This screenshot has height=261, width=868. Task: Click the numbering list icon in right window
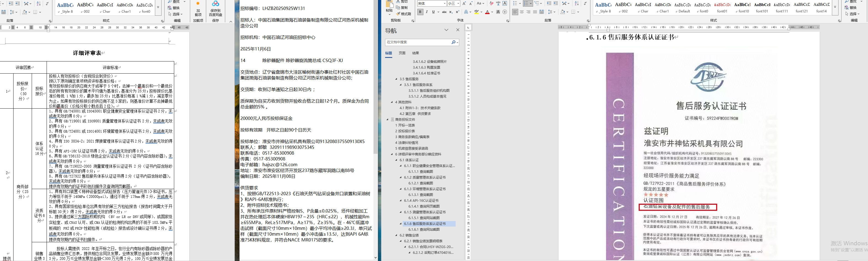(526, 3)
